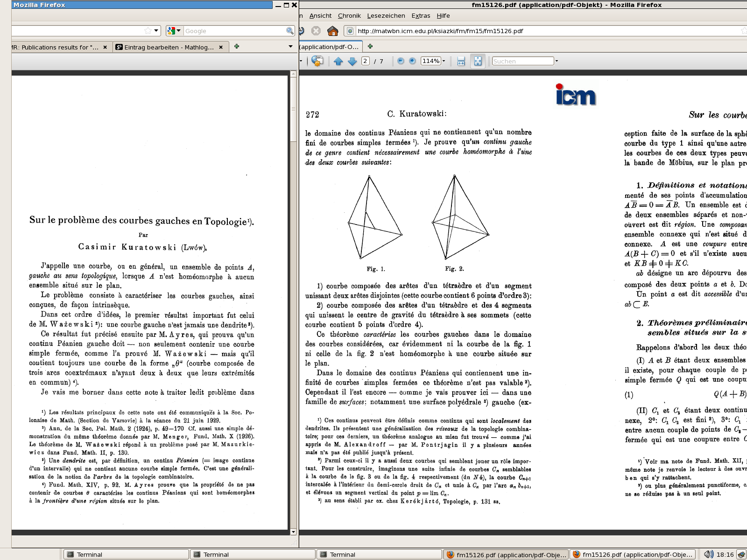
Task: Click the Google search magnifier icon
Action: (290, 31)
